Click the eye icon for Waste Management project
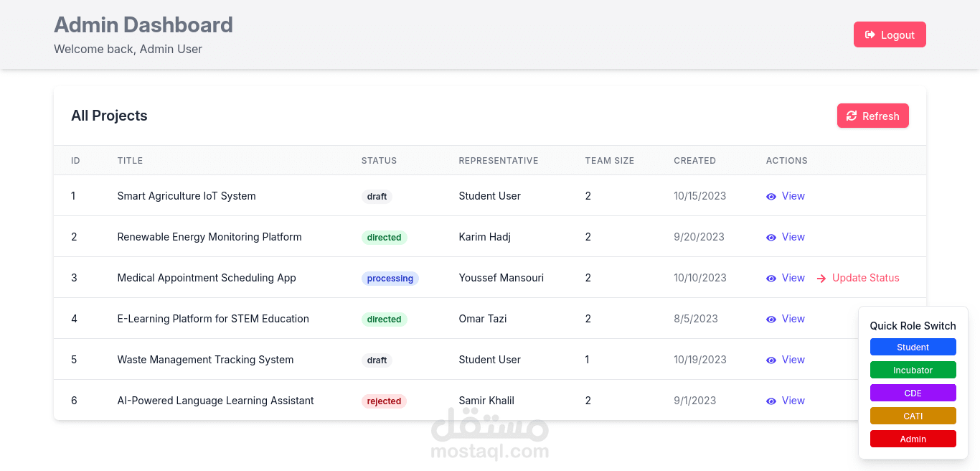The image size is (980, 471). coord(771,360)
